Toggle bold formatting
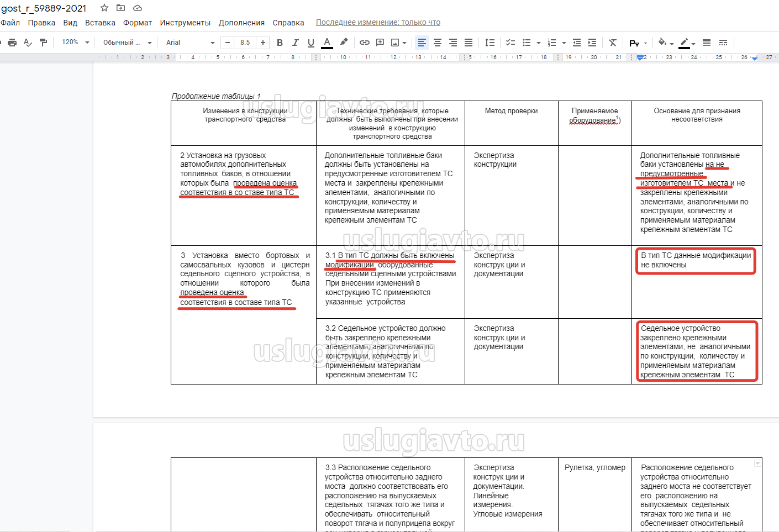Screen dimensions: 779x532 [x=280, y=43]
